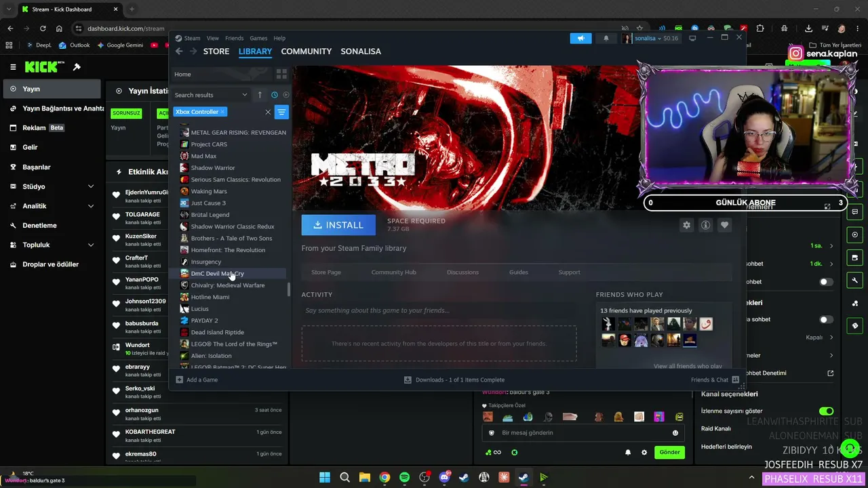
Task: Toggle İzlenme sayısını göster switch
Action: [x=826, y=411]
